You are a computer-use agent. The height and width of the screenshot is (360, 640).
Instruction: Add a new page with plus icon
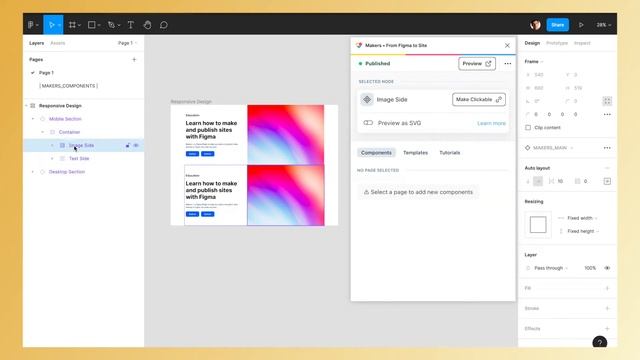click(134, 60)
